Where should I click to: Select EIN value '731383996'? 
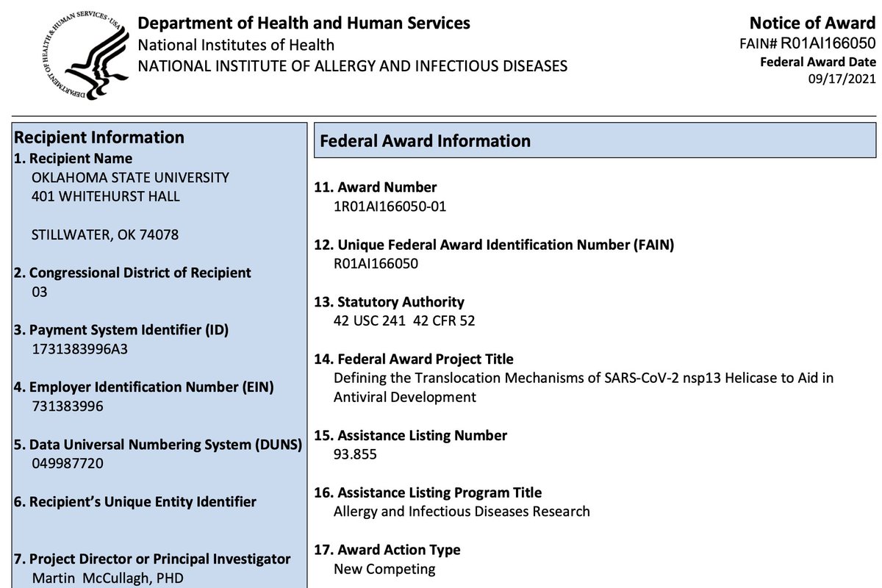click(68, 406)
